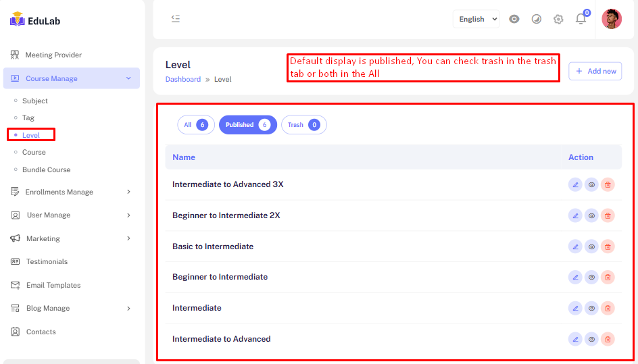The height and width of the screenshot is (364, 638).
Task: Open Bundle Course in sidebar
Action: point(46,170)
